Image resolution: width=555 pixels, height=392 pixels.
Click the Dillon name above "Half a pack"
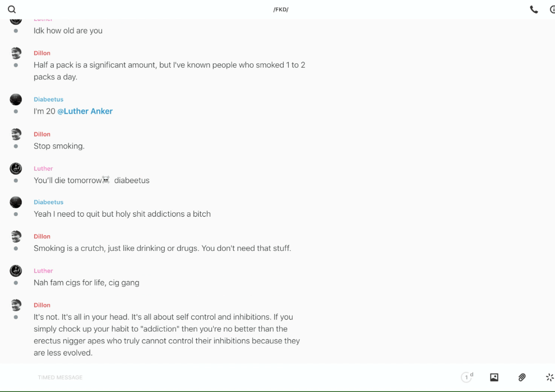(42, 53)
